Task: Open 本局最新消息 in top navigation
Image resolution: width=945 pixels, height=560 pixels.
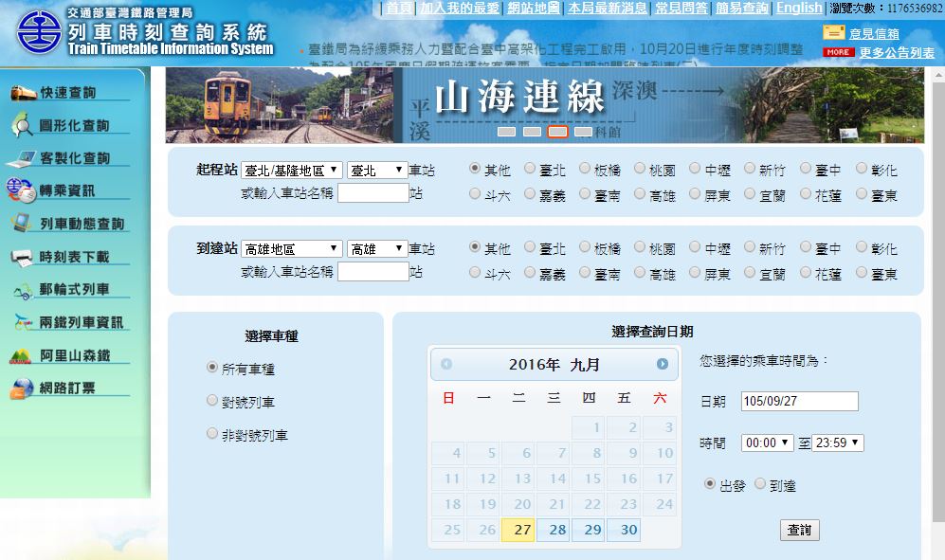Action: point(608,9)
